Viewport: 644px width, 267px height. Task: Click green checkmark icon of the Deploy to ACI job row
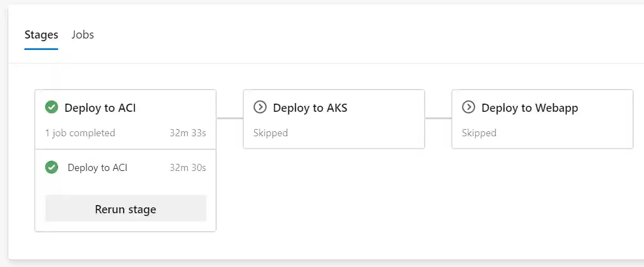(x=52, y=168)
